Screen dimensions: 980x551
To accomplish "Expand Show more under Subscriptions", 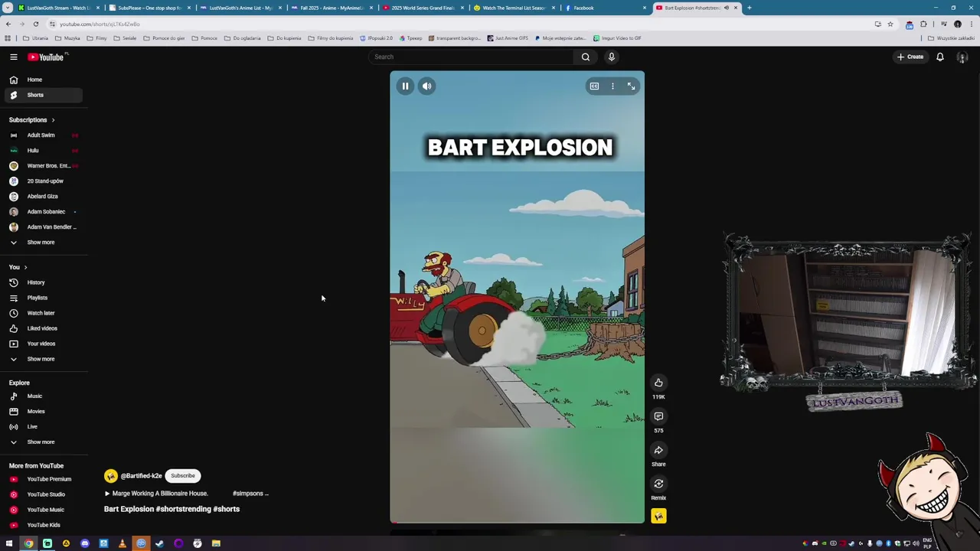I will (42, 243).
